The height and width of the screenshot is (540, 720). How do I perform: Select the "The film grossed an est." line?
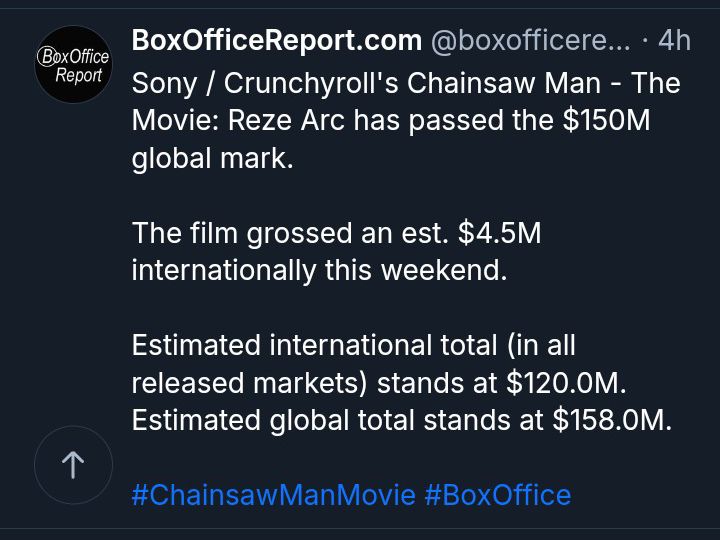tap(290, 234)
